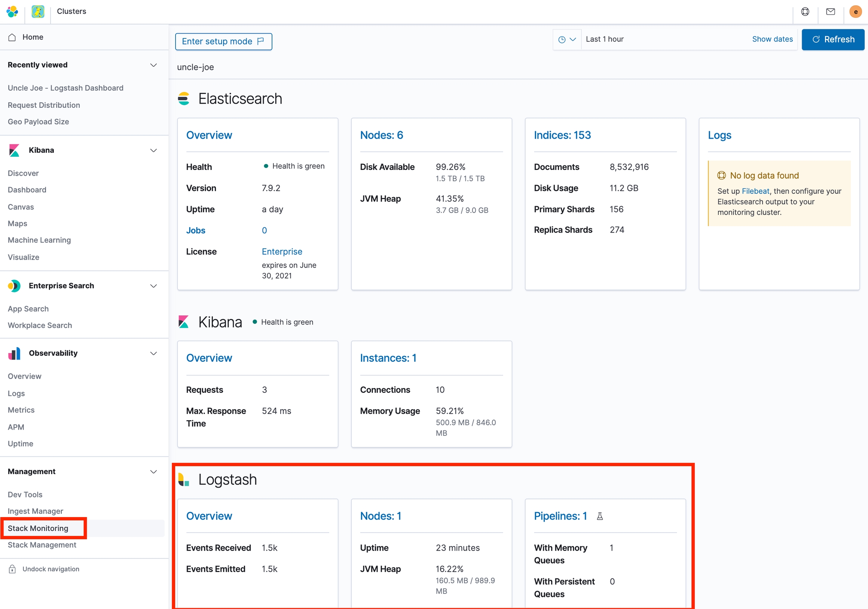Select Discover under Kibana
868x609 pixels.
click(x=23, y=173)
